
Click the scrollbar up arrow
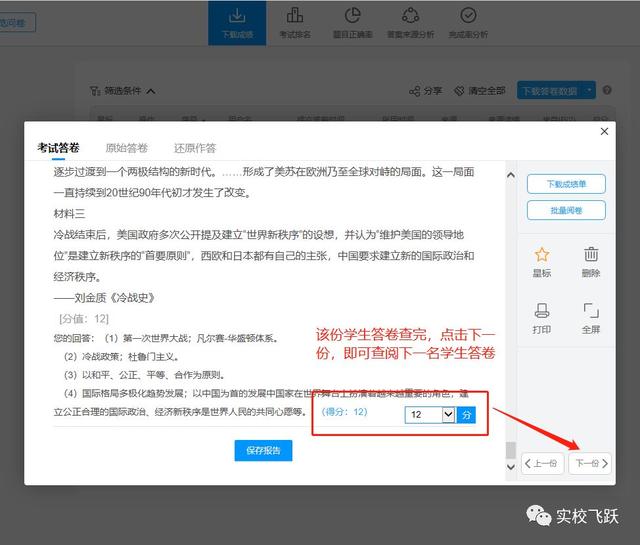(511, 175)
